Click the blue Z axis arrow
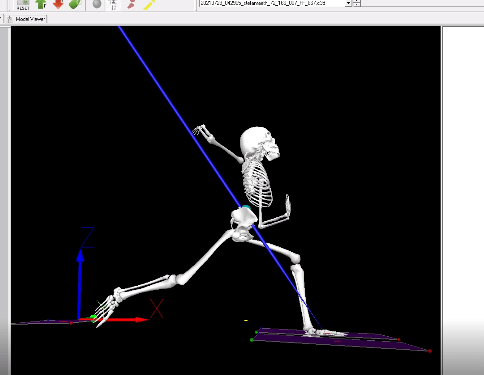 point(80,284)
